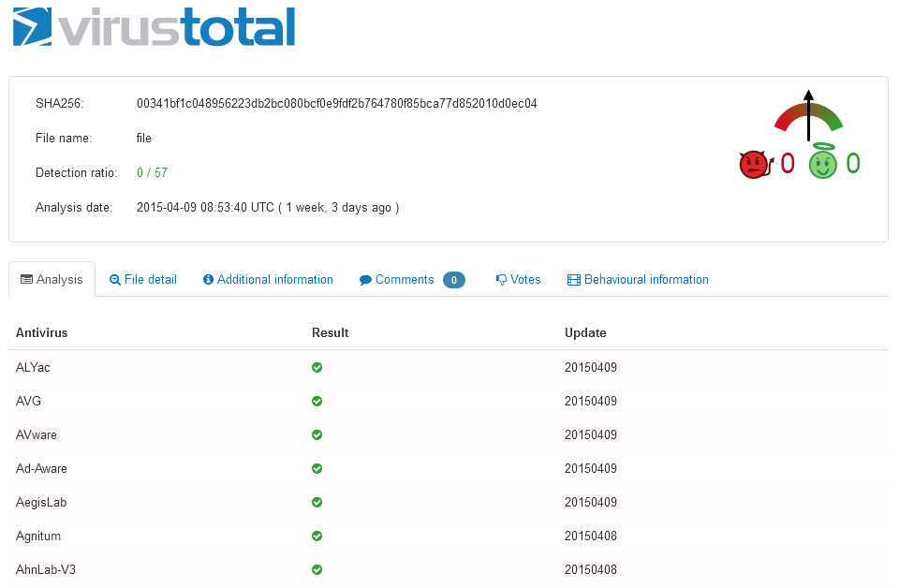Click the magnifier icon beside File detail
The height and width of the screenshot is (588, 899).
click(114, 280)
